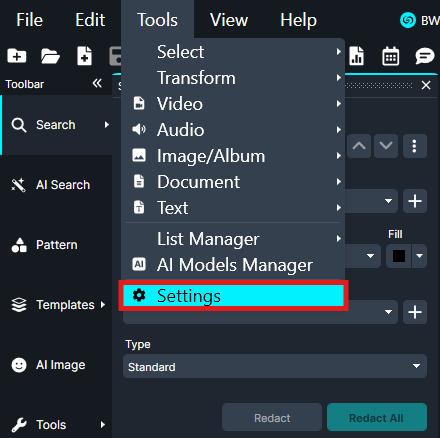Open the three-dot more options button
This screenshot has width=440, height=438.
(x=415, y=146)
